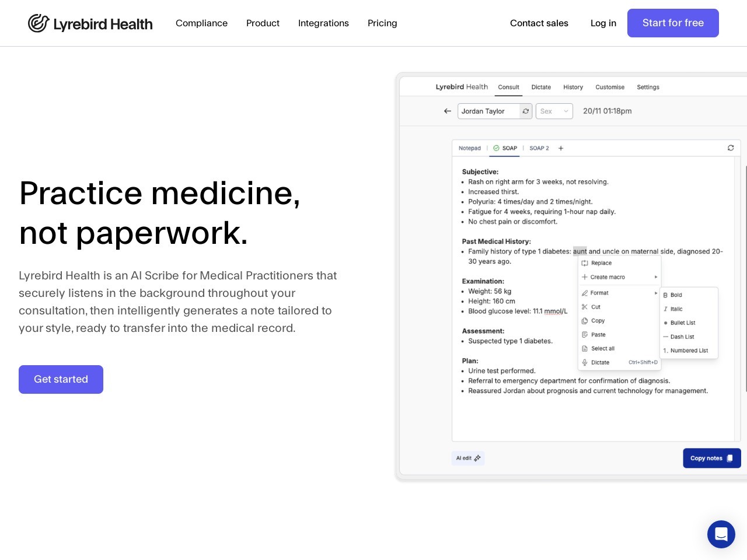Expand the Format submenu
The image size is (747, 560).
point(619,293)
